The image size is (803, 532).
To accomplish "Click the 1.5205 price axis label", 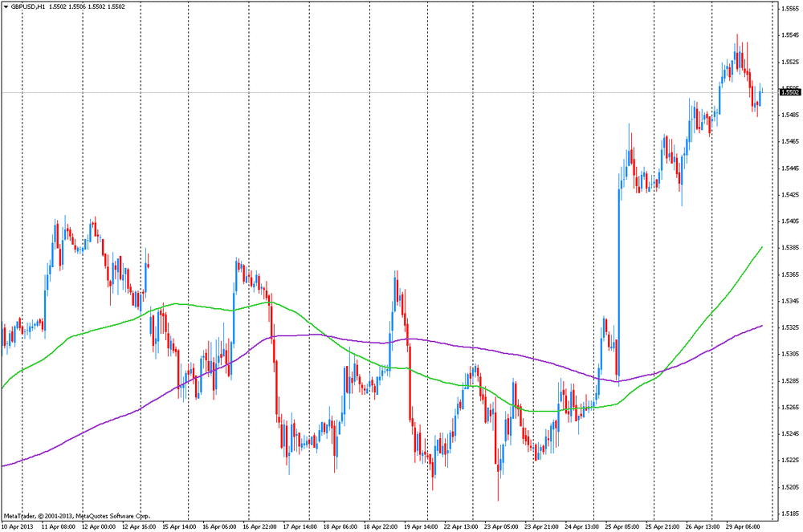I will [x=791, y=486].
